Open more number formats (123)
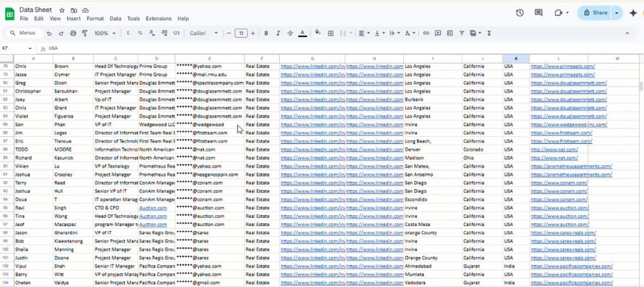Viewport: 644px width, 287px height. point(177,33)
